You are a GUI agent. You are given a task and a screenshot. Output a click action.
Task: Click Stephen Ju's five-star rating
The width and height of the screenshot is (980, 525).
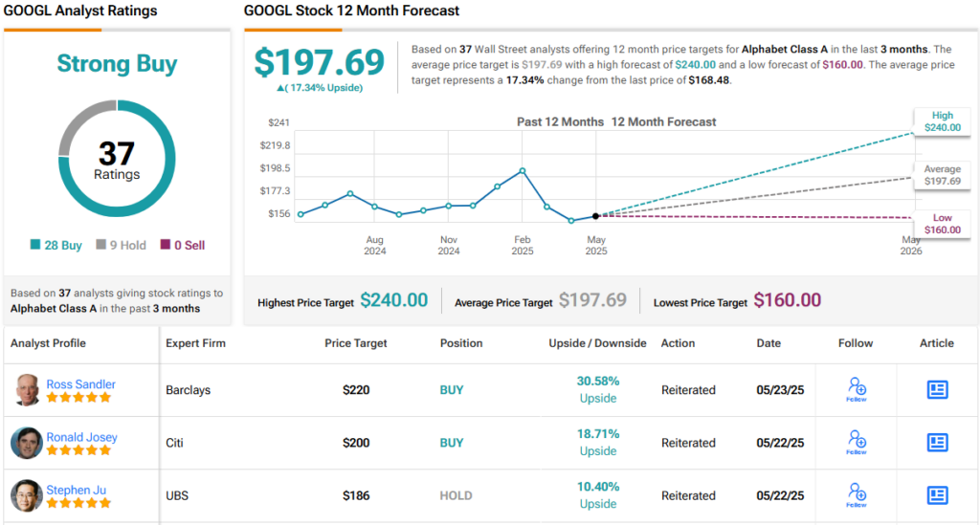(x=78, y=504)
